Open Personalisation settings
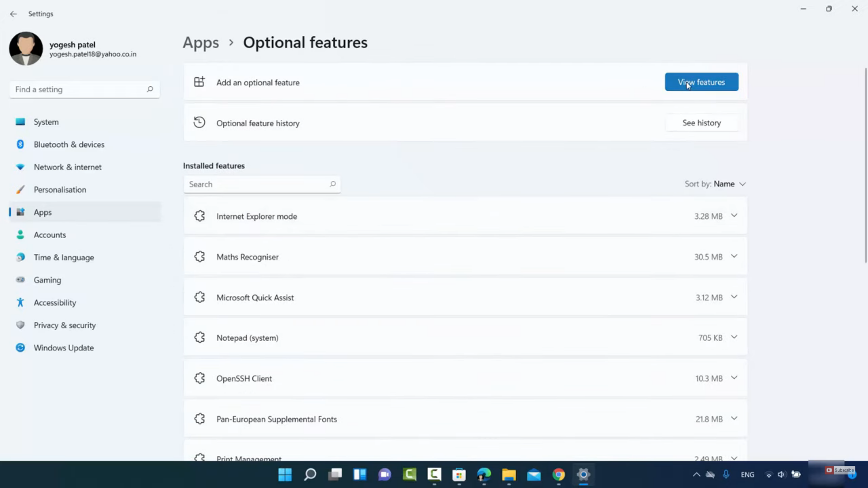 click(85, 190)
